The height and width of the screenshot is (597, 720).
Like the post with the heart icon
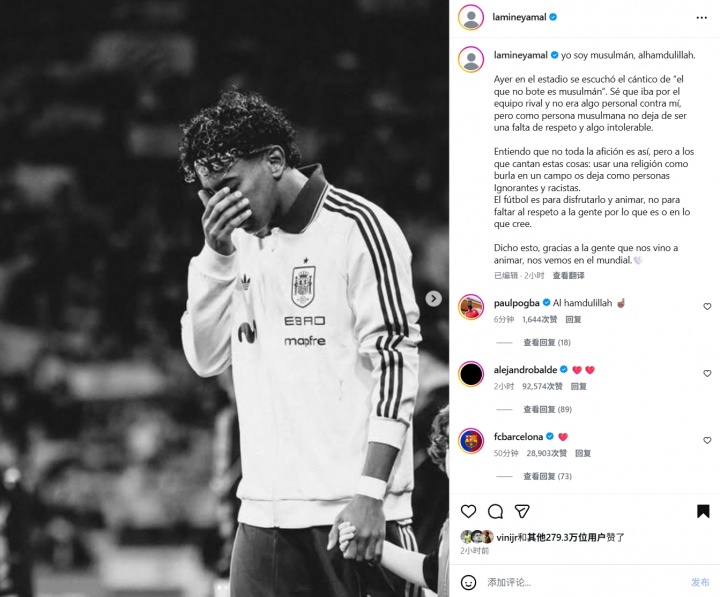pos(468,511)
